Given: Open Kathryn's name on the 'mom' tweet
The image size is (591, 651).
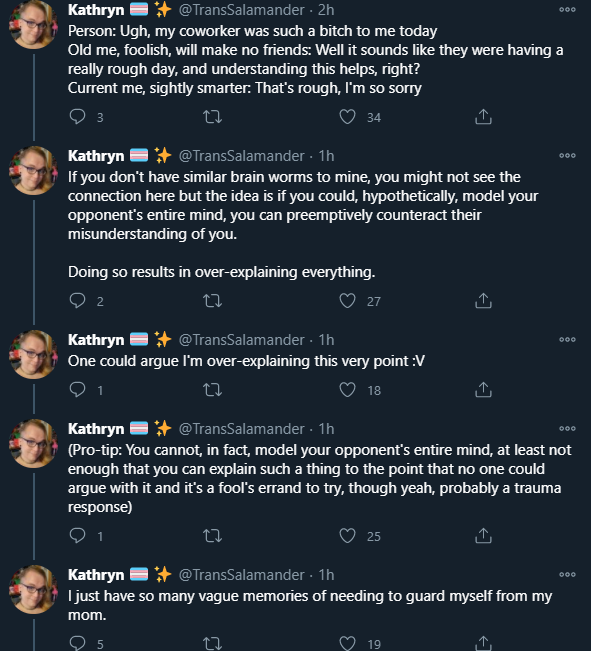Looking at the screenshot, I should 96,575.
